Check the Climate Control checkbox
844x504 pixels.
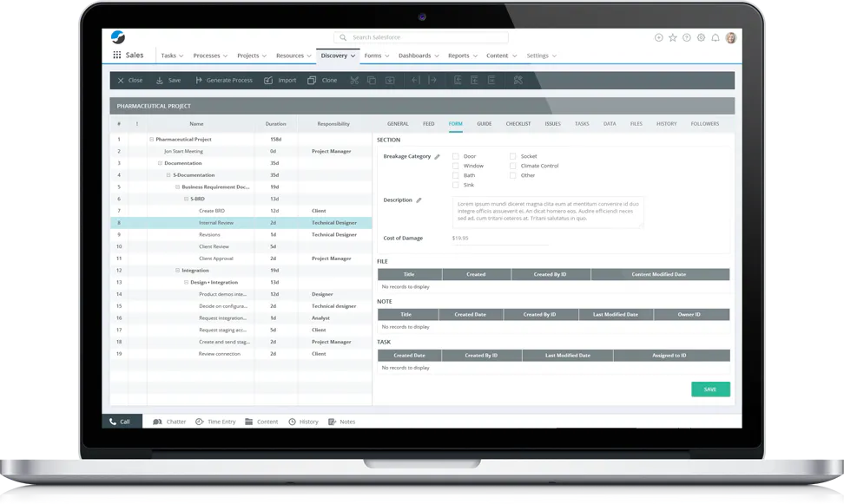[x=512, y=166]
